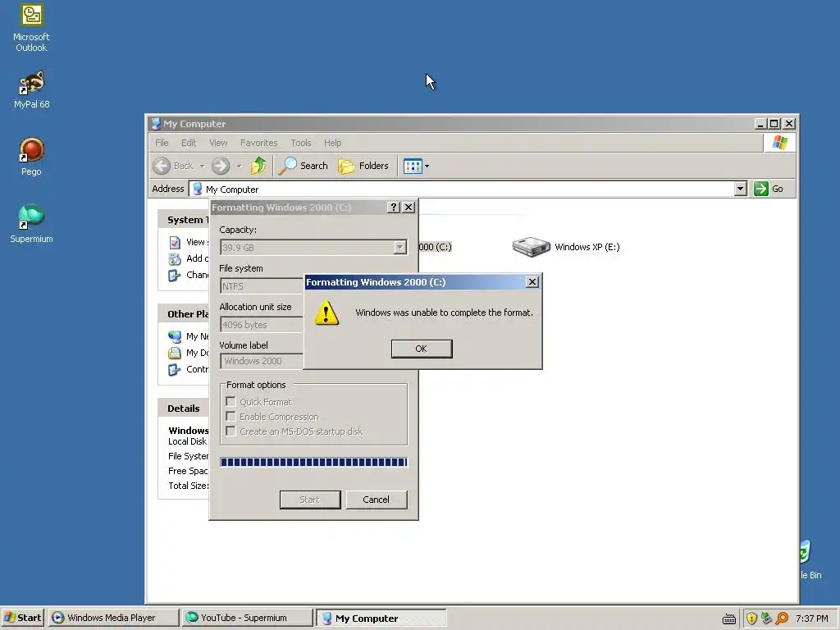Open the Edit menu
840x630 pixels.
[189, 143]
